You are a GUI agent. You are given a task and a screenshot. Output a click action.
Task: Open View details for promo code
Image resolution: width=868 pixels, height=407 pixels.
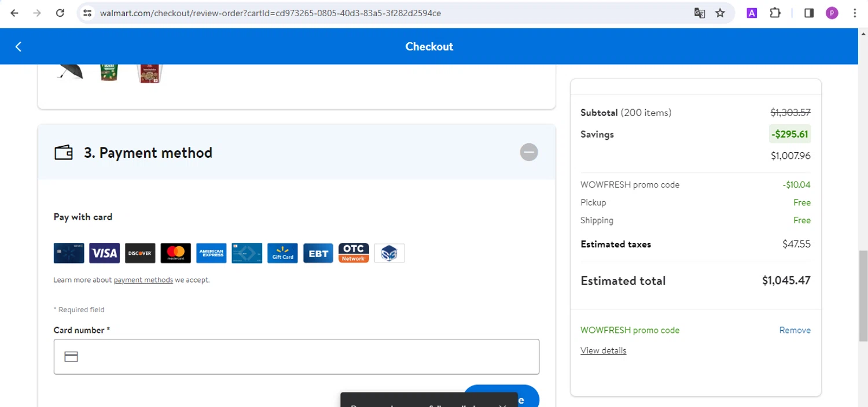[603, 350]
